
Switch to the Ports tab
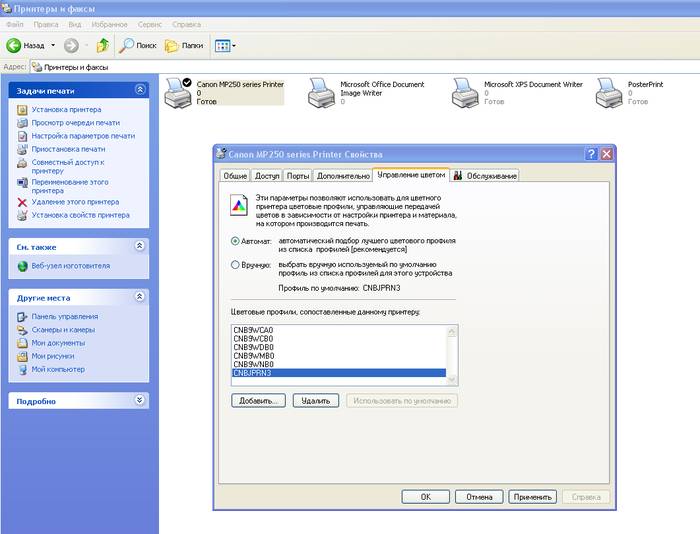click(x=297, y=176)
